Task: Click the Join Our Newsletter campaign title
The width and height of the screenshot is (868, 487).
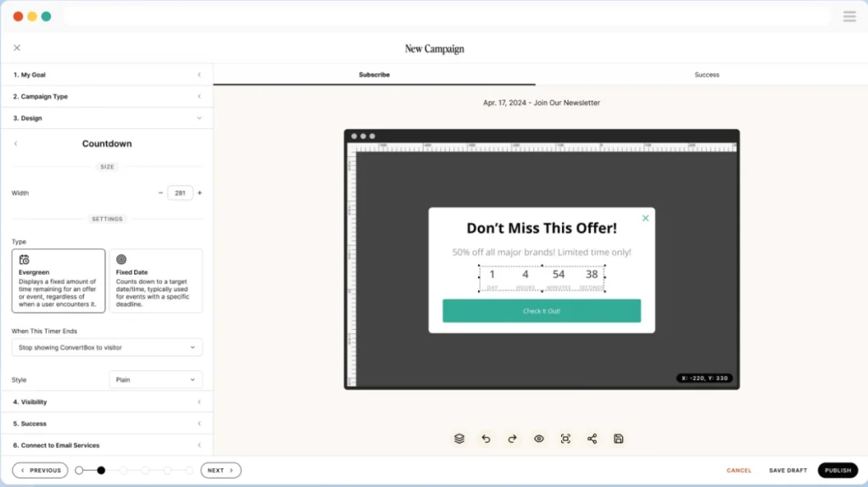Action: (542, 103)
